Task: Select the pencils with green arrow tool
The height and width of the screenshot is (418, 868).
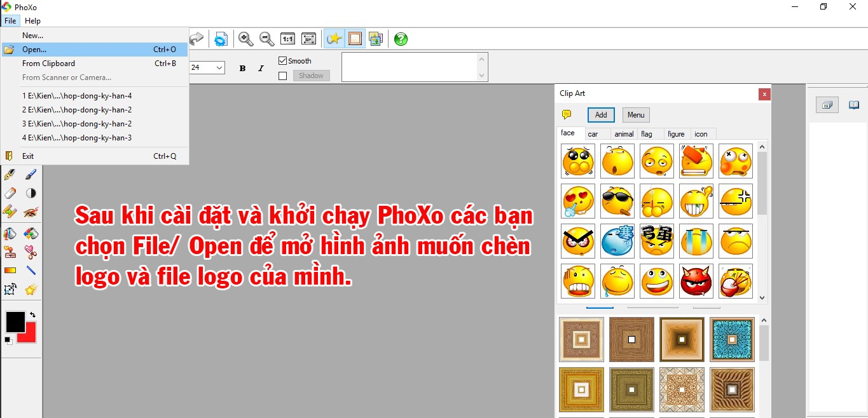Action: (10, 212)
